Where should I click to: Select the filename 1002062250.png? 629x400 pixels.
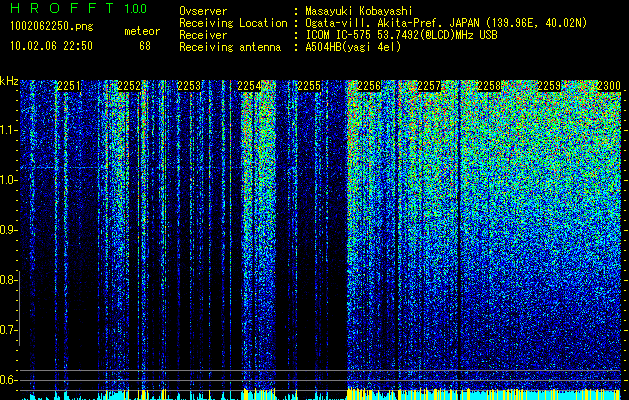click(52, 27)
